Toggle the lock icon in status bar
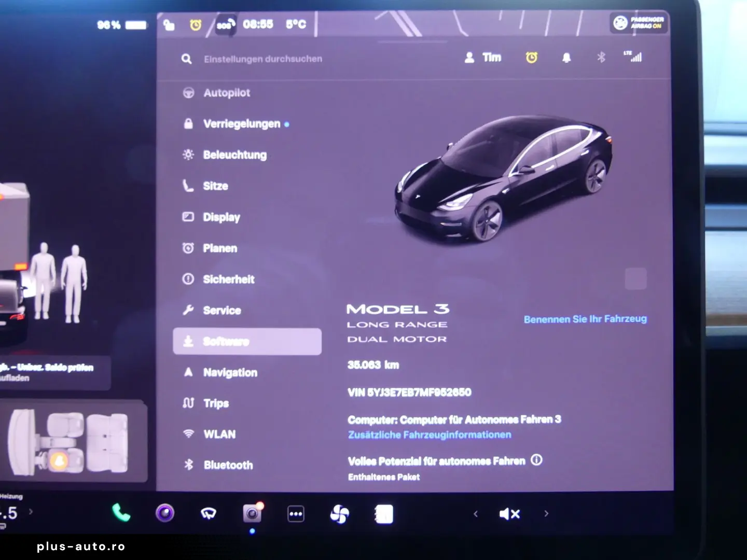 (169, 25)
